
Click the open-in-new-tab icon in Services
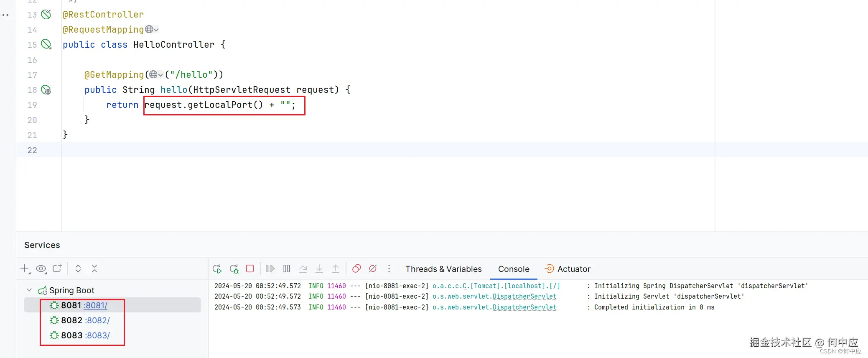(x=57, y=268)
